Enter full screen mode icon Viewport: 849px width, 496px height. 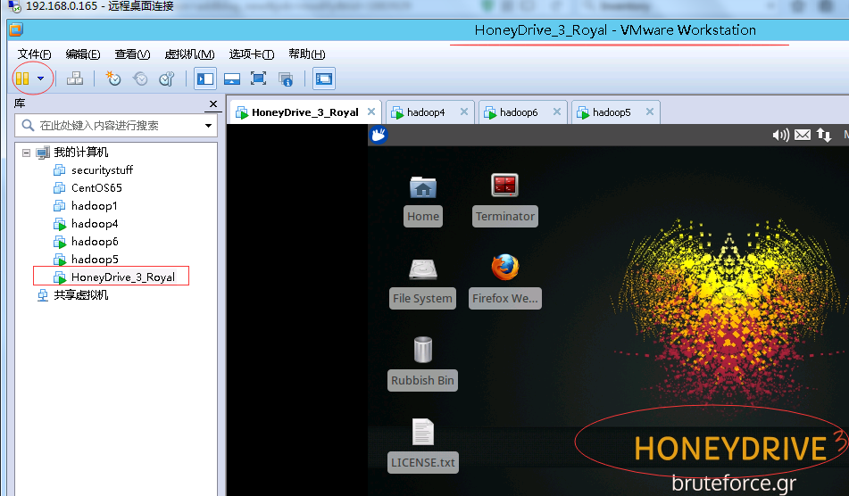[x=258, y=79]
